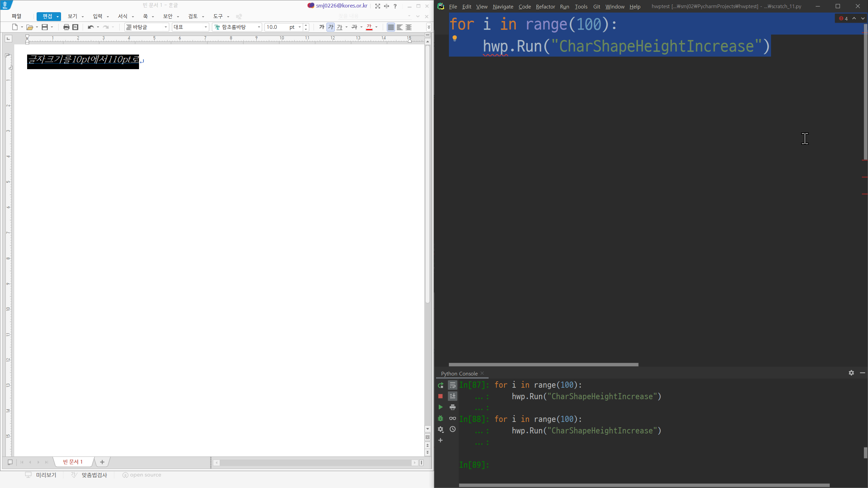This screenshot has width=868, height=488.
Task: Stop the running console process
Action: click(440, 396)
